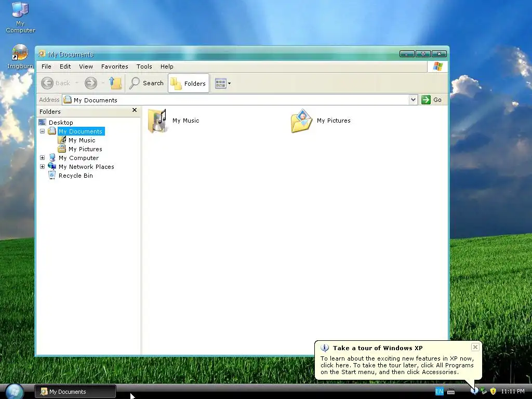Click the EN language indicator
The width and height of the screenshot is (532, 399).
(x=439, y=391)
